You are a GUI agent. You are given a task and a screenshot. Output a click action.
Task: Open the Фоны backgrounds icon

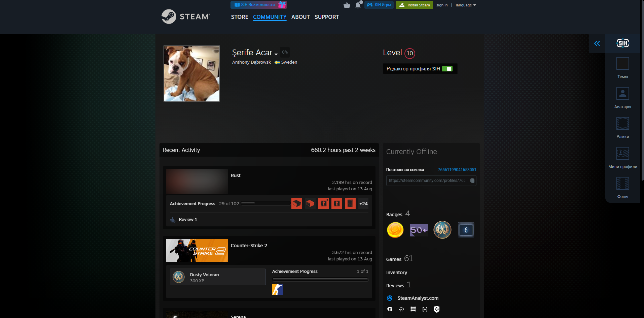622,183
